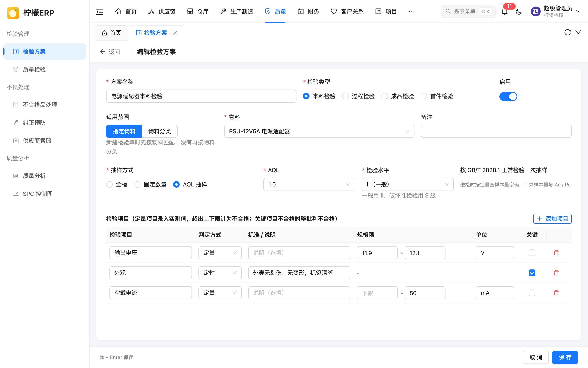
Task: Uncheck 关键 box for 外观
Action: click(x=532, y=273)
